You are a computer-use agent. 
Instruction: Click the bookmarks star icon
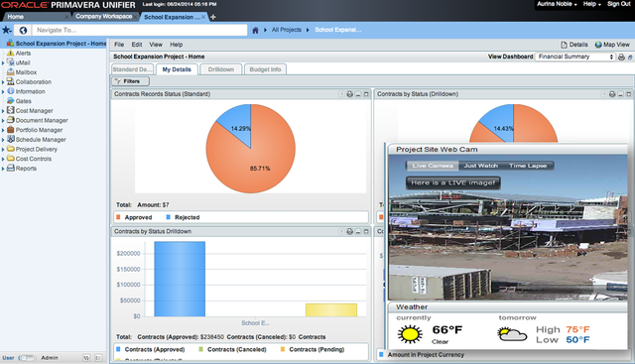point(7,30)
